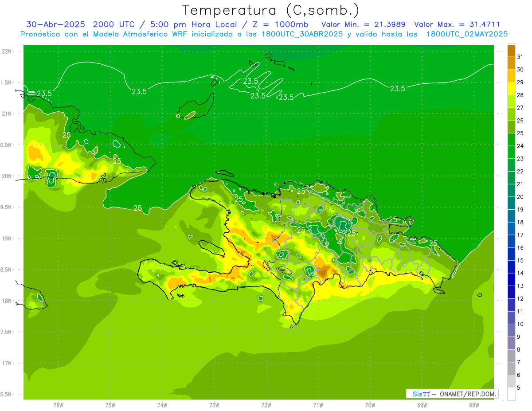The height and width of the screenshot is (411, 532).
Task: Click the "30" label on color scale
Action: [520, 70]
